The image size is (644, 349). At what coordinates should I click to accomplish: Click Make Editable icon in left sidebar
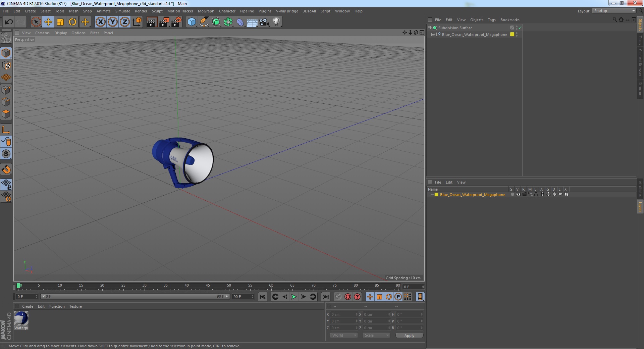6,38
